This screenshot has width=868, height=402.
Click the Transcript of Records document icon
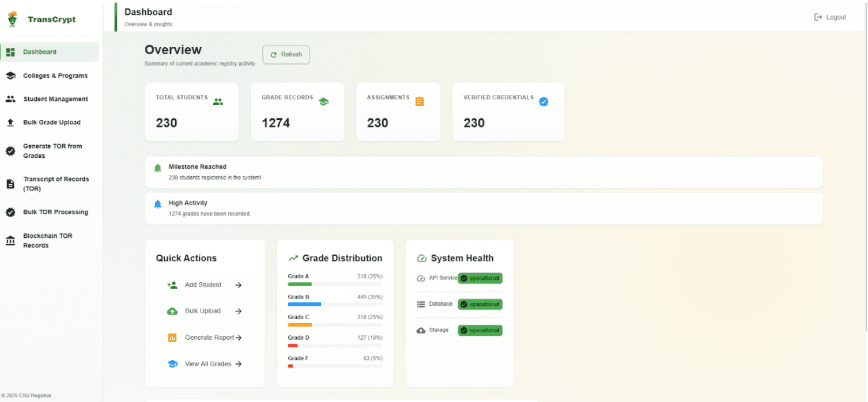tap(10, 184)
